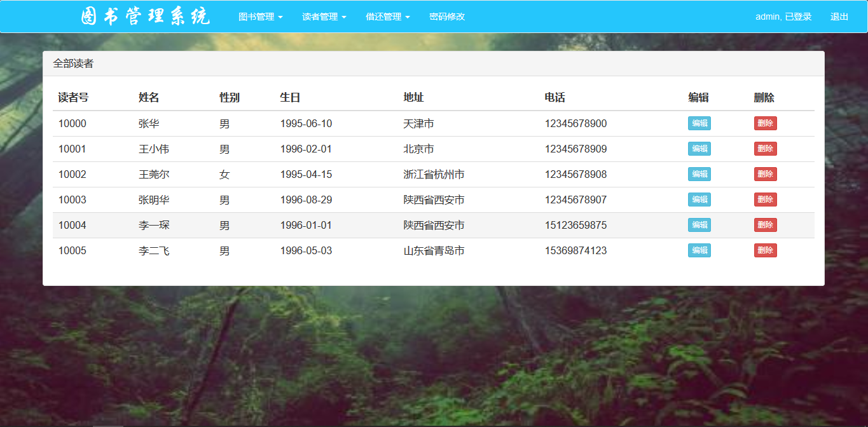Select the row of reader 10004

tap(434, 226)
